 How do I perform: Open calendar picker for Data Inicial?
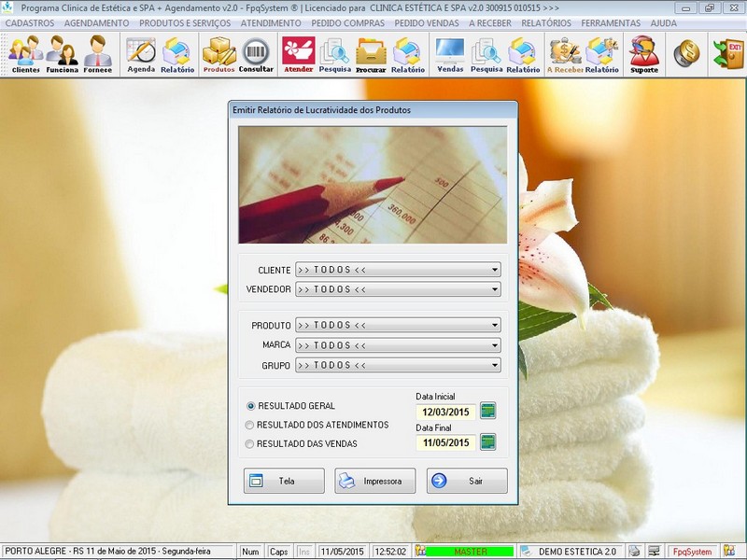[x=487, y=411]
